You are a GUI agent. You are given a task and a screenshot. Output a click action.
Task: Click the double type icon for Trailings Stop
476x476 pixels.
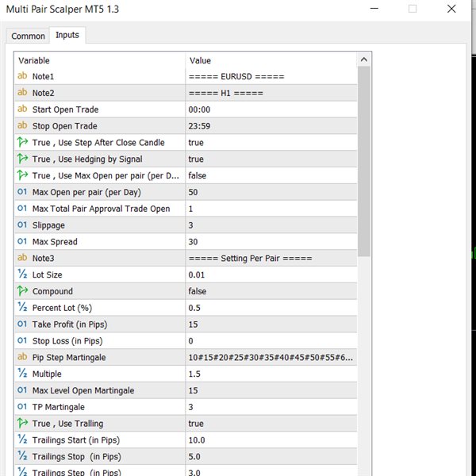click(x=22, y=456)
